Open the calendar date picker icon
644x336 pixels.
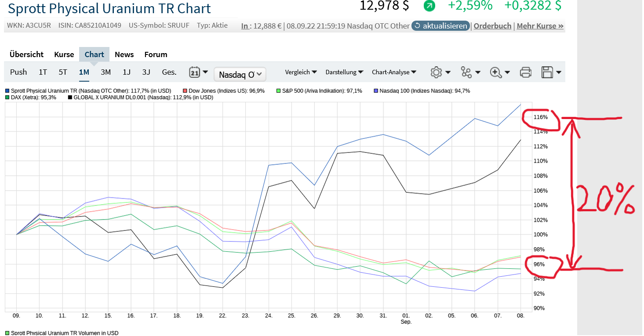coord(195,72)
